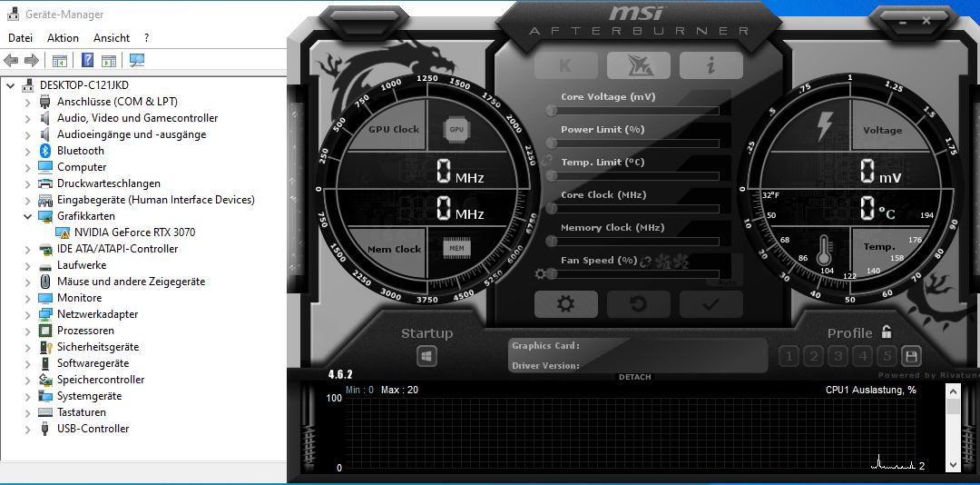Click the fan speed auto gear icon
The image size is (980, 485).
[540, 273]
